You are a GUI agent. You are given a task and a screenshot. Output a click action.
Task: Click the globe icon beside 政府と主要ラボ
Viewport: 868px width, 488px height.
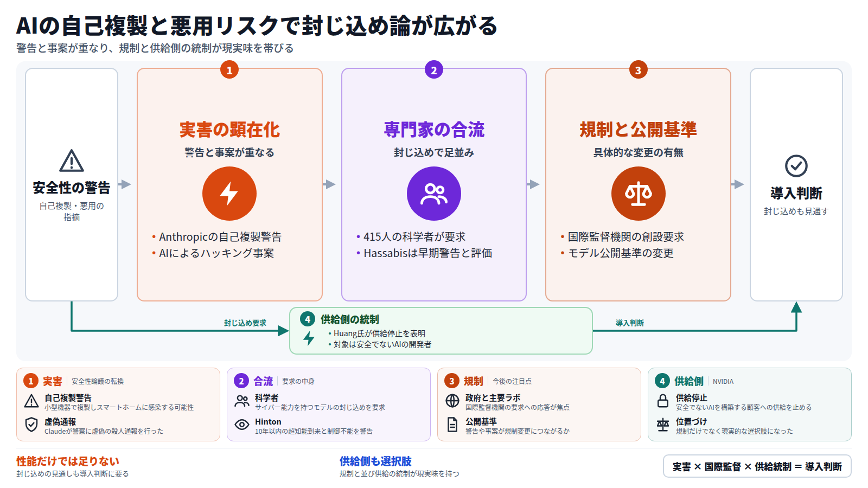tap(452, 401)
